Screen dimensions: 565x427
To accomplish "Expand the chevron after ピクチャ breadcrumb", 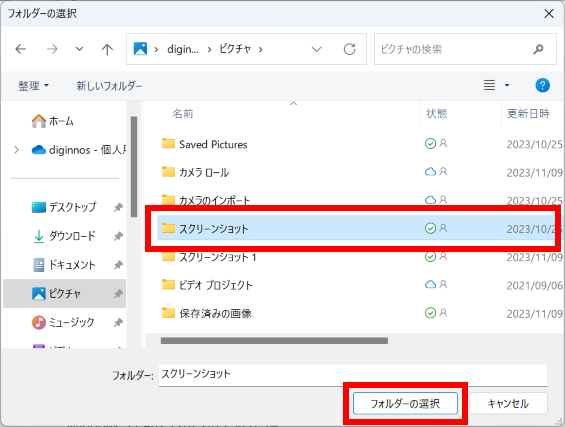I will coord(261,49).
